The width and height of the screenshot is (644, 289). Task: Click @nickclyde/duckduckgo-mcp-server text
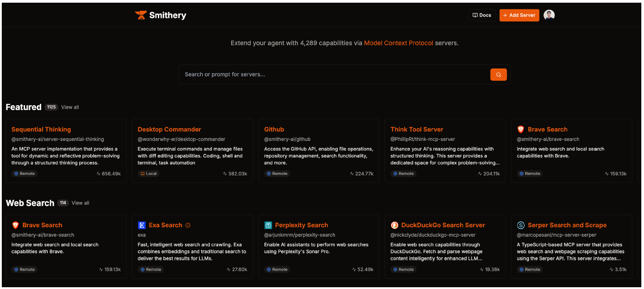tap(433, 235)
